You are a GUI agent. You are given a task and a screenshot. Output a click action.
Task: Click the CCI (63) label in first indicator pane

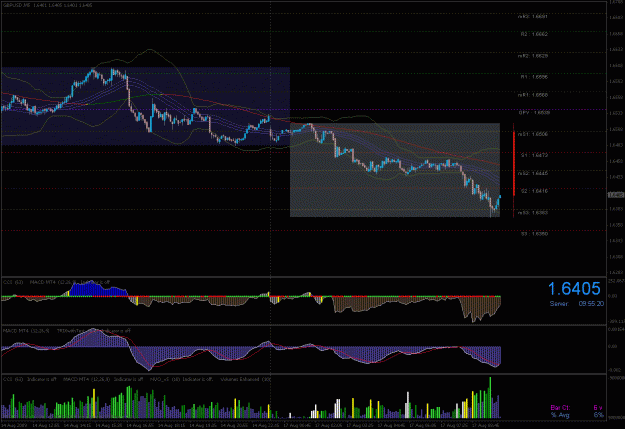13,282
